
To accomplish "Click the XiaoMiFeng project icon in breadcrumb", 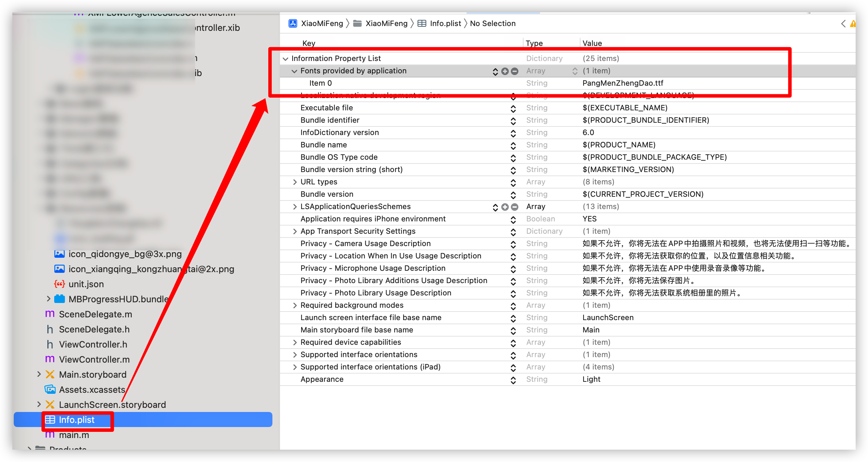I will coord(293,23).
